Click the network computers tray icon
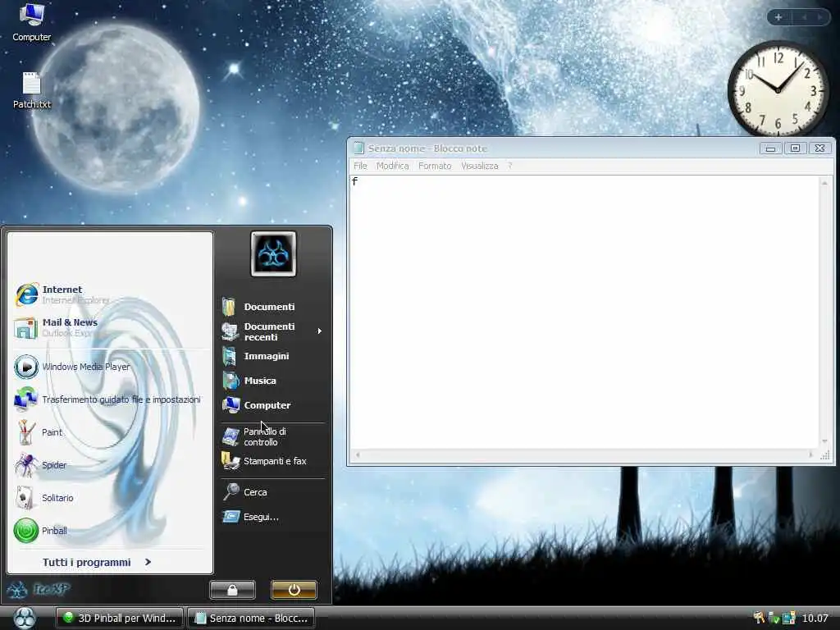The height and width of the screenshot is (630, 840). pos(788,619)
